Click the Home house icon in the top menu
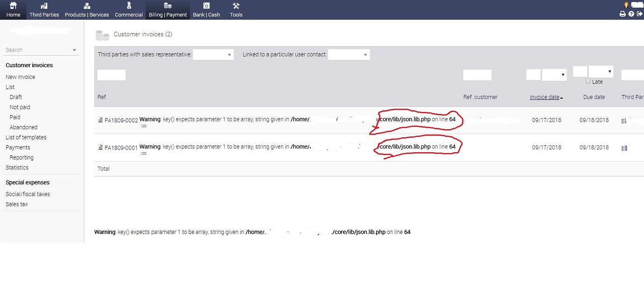The width and height of the screenshot is (644, 281). click(x=13, y=9)
